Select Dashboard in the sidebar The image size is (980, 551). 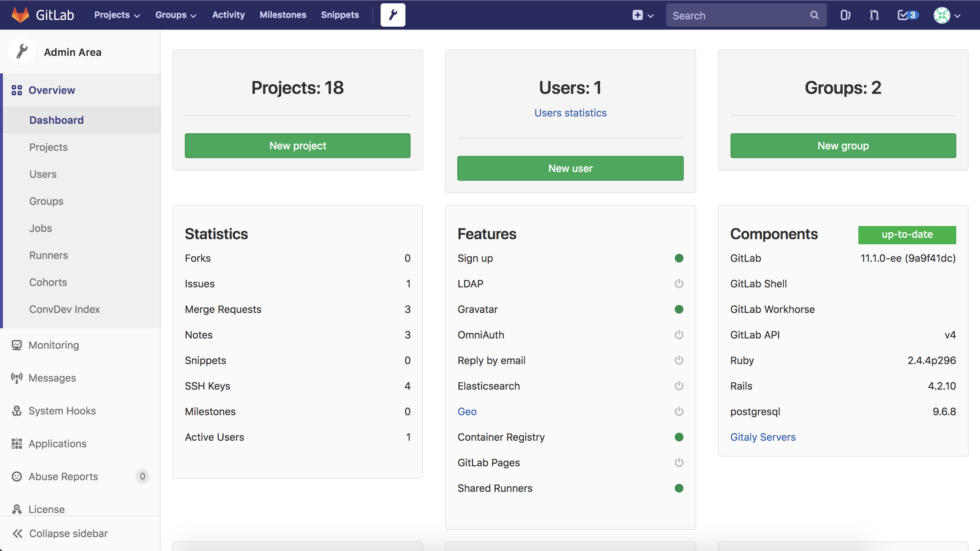pyautogui.click(x=81, y=120)
